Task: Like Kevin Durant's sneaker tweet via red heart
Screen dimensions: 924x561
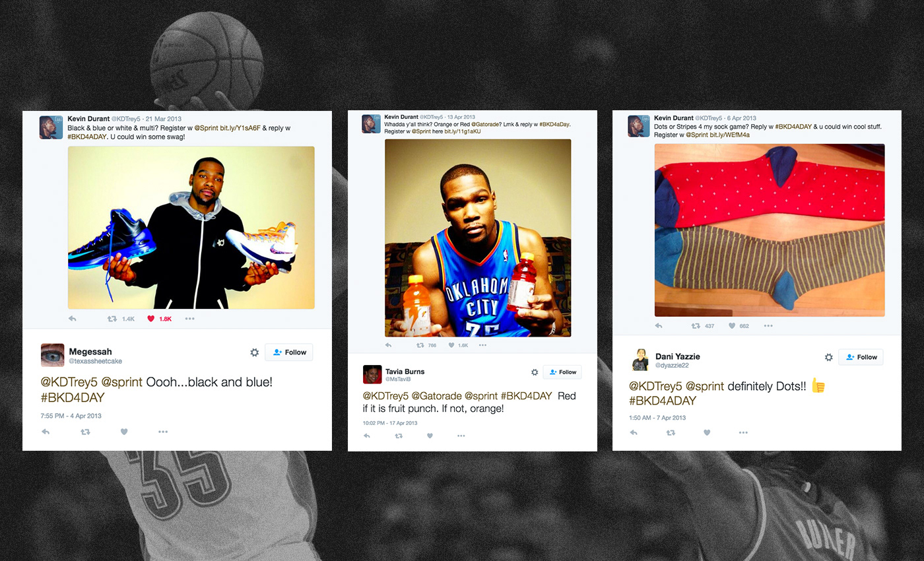Action: pyautogui.click(x=150, y=319)
